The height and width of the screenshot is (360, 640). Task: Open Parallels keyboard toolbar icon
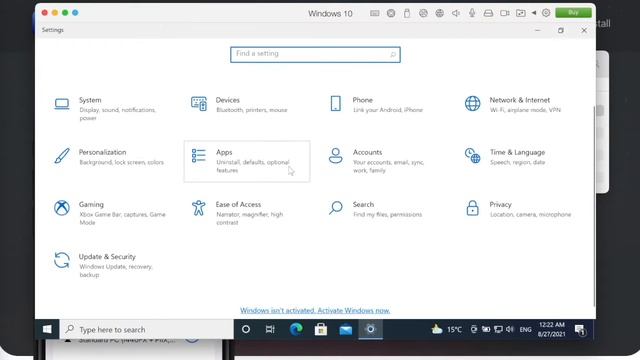coord(374,13)
